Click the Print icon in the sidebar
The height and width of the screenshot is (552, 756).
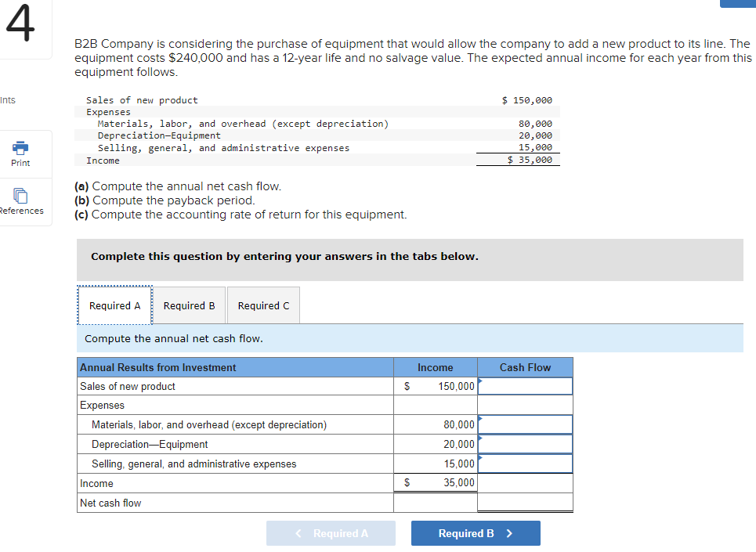coord(20,147)
